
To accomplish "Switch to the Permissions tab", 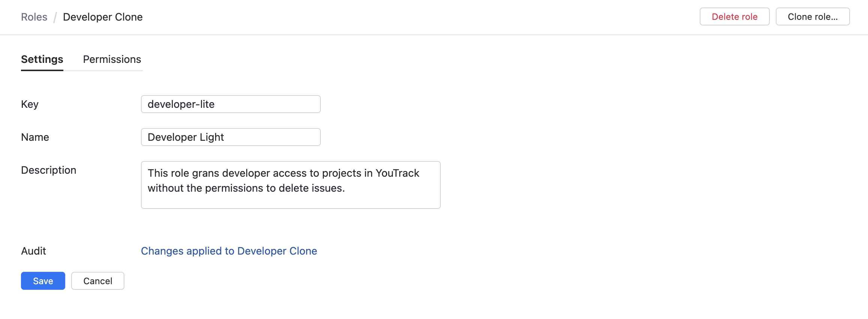I will point(112,60).
